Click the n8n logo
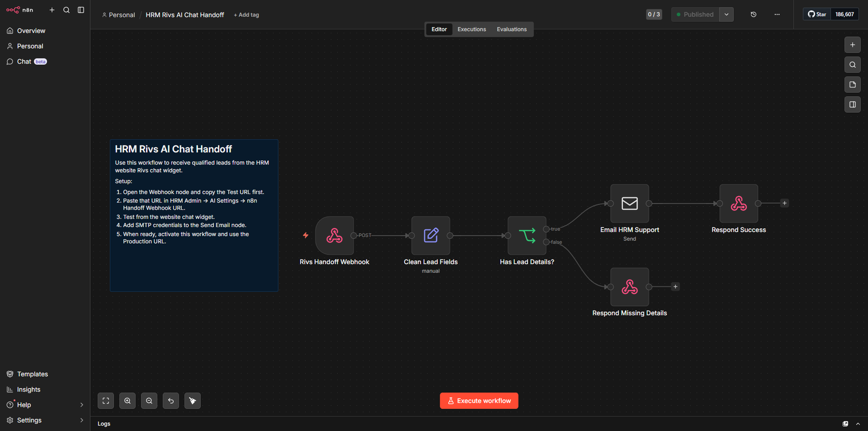 (x=20, y=10)
